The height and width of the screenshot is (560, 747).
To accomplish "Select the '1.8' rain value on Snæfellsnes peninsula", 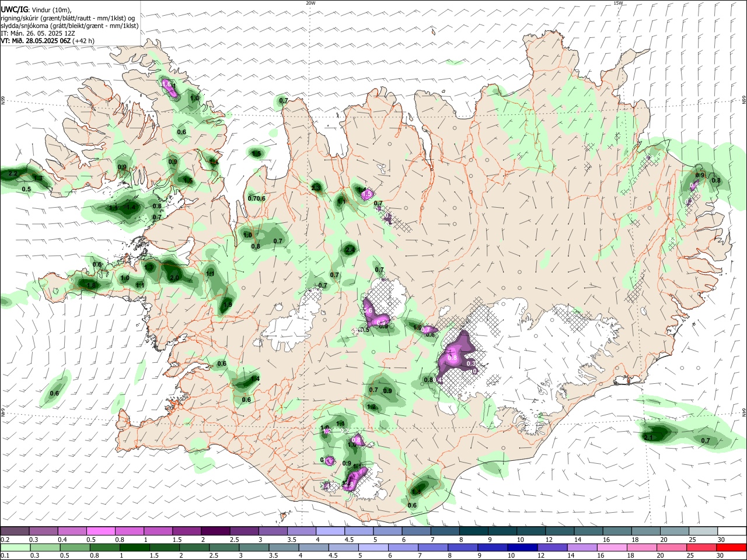I will click(x=91, y=285).
